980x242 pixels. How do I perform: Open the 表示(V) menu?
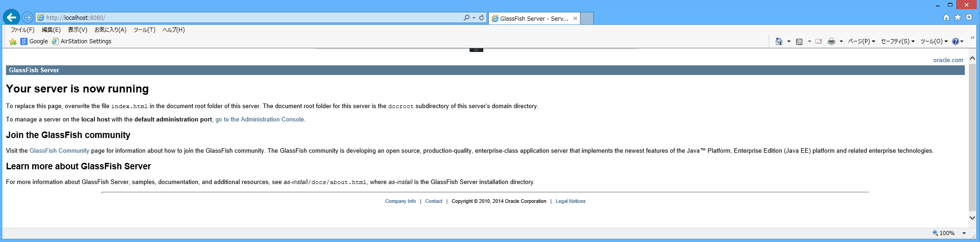pos(77,30)
